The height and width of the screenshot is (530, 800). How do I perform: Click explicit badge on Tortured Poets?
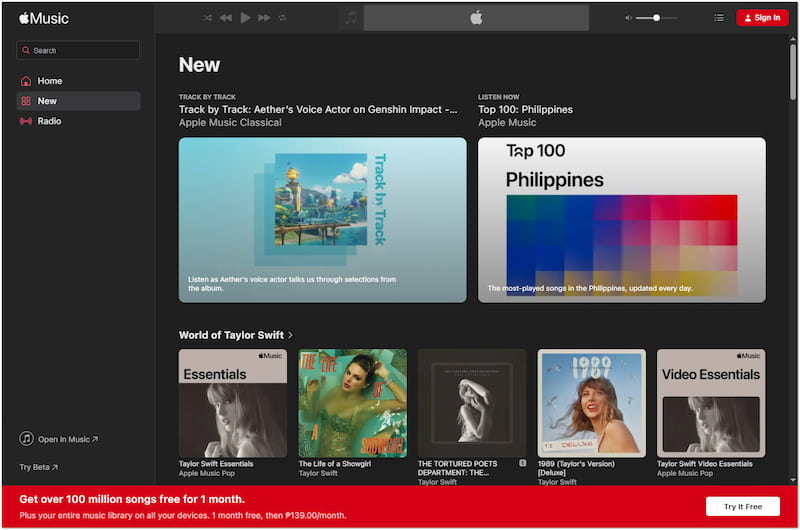pyautogui.click(x=522, y=463)
